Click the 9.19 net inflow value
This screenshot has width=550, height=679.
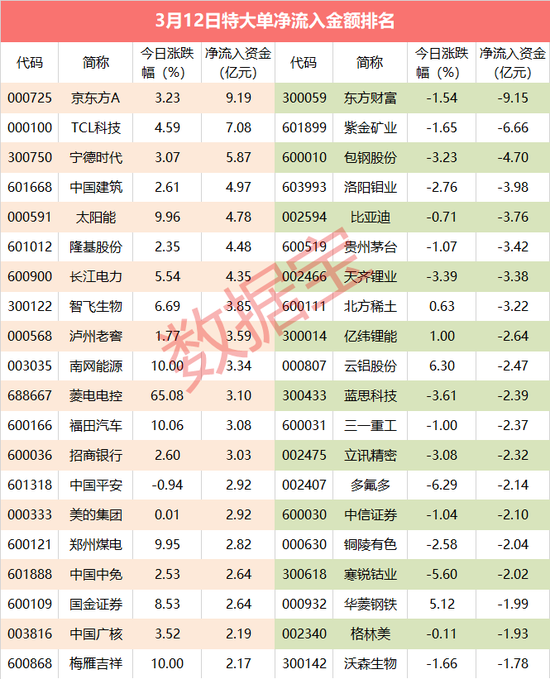tap(238, 98)
